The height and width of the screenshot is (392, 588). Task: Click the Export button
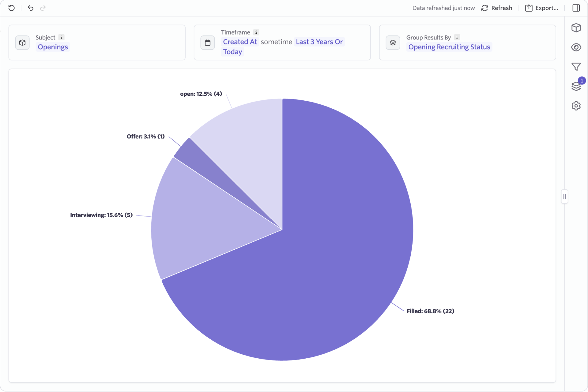tap(542, 8)
